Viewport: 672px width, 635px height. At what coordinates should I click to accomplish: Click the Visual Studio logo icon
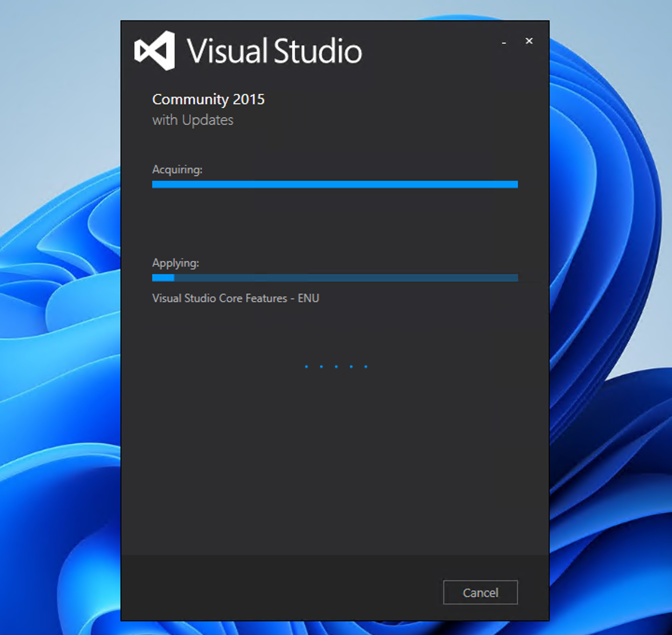click(x=154, y=50)
